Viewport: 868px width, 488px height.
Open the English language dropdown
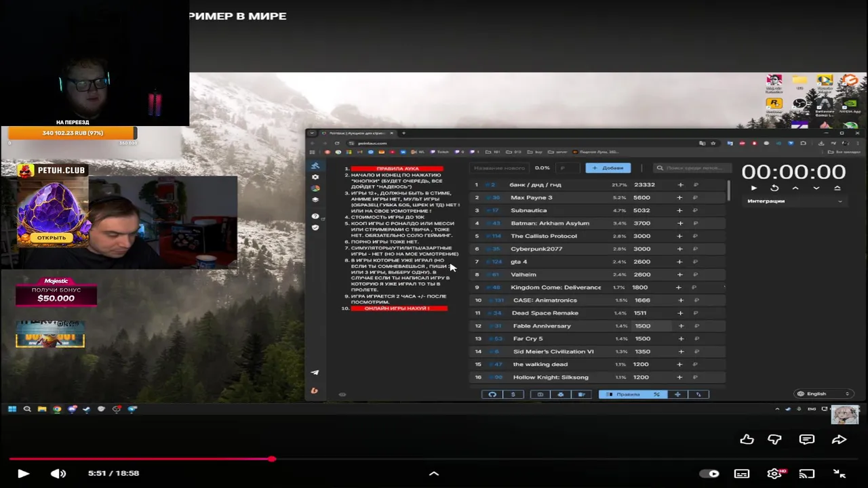coord(823,394)
